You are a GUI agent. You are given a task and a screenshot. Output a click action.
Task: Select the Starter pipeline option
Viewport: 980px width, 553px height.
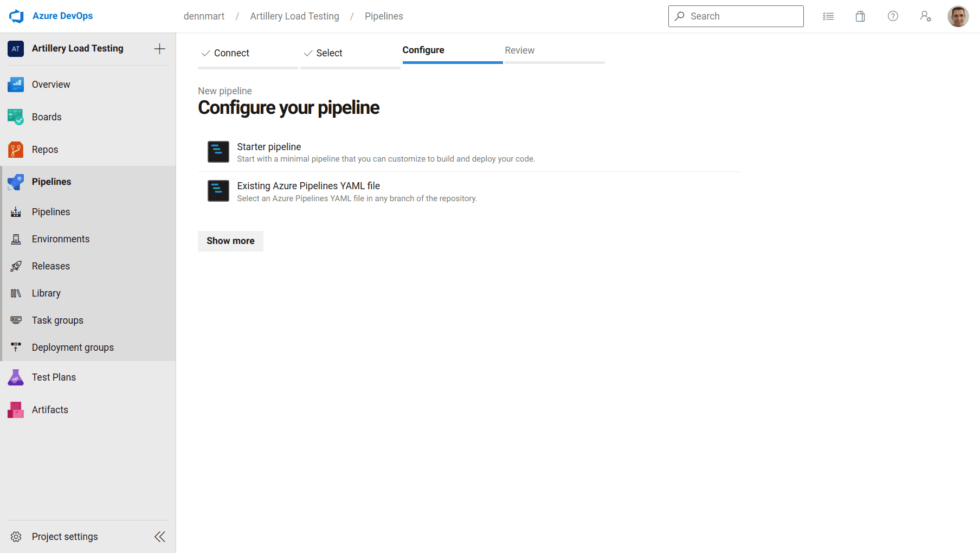269,146
